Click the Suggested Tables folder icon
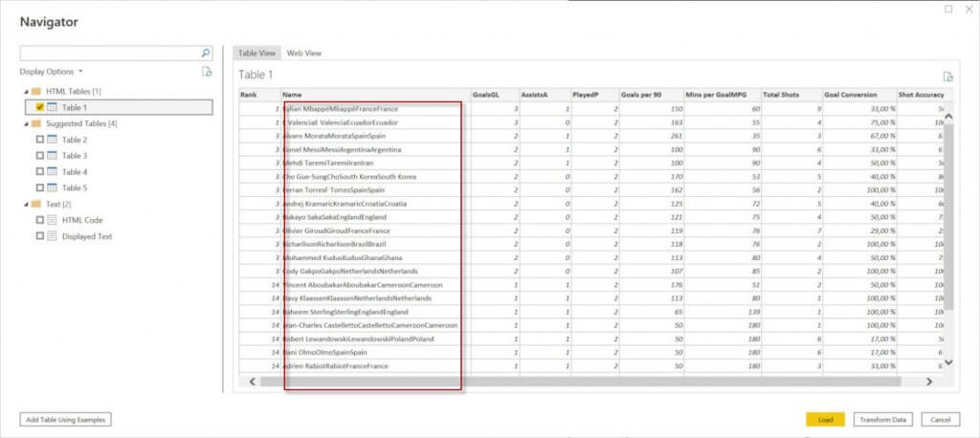980x438 pixels. [x=36, y=123]
